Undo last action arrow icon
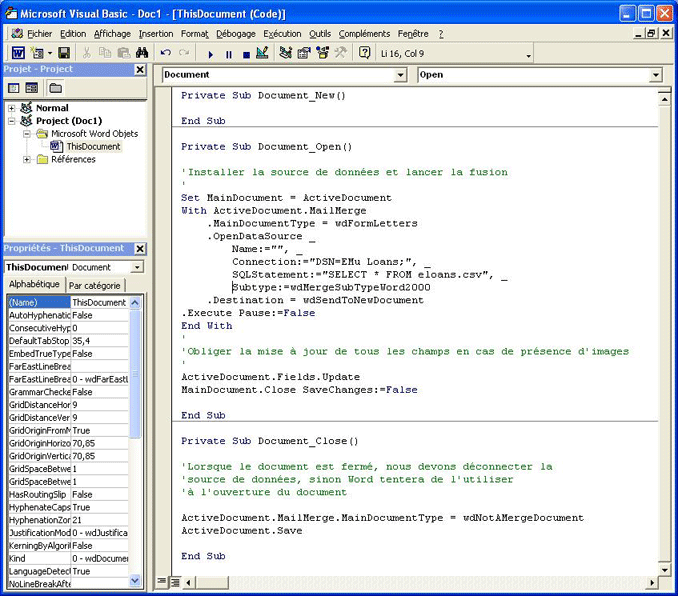Image resolution: width=678 pixels, height=596 pixels. click(166, 53)
